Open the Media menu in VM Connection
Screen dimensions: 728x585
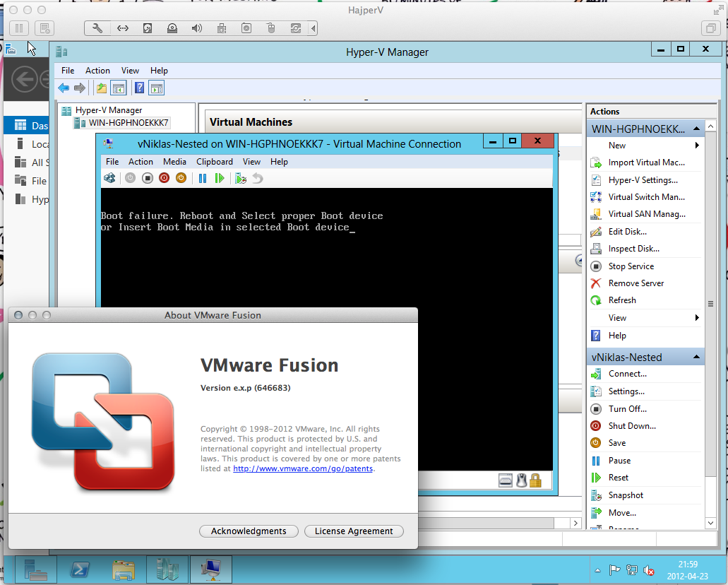tap(174, 162)
